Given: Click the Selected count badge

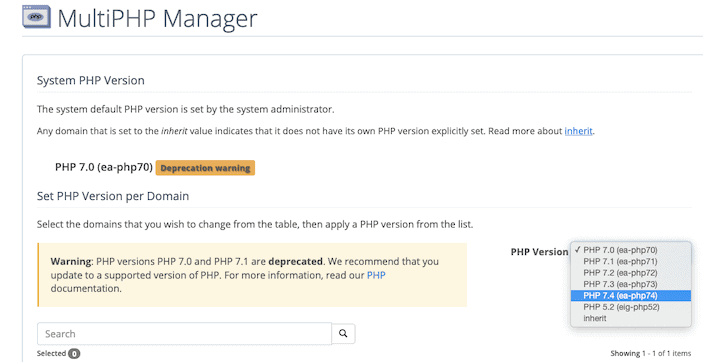Looking at the screenshot, I should point(74,353).
